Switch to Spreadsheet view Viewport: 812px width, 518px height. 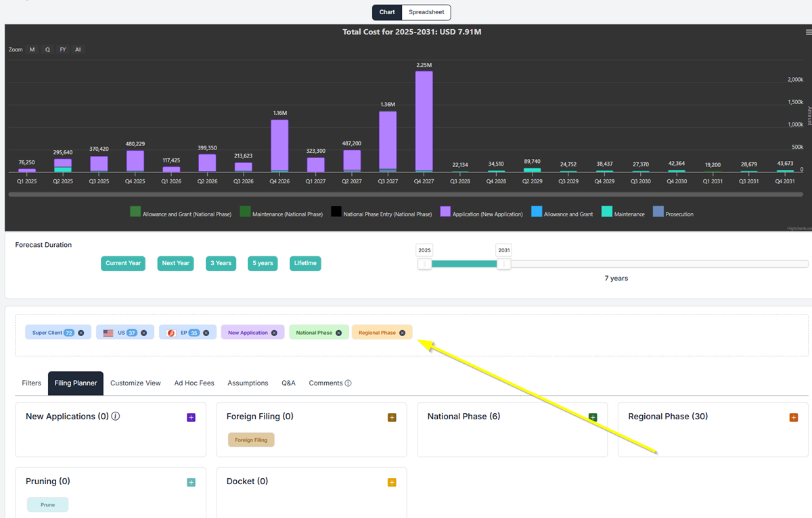coord(426,12)
